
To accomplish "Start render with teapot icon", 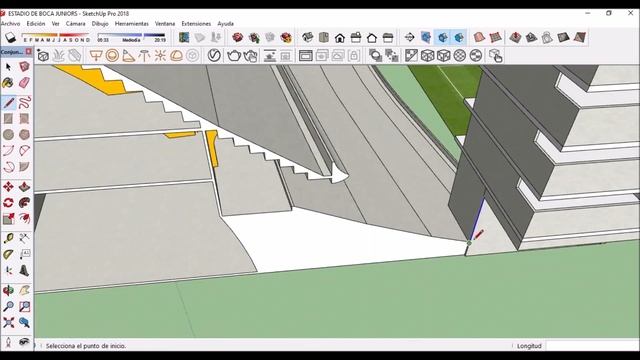I will pos(234,56).
